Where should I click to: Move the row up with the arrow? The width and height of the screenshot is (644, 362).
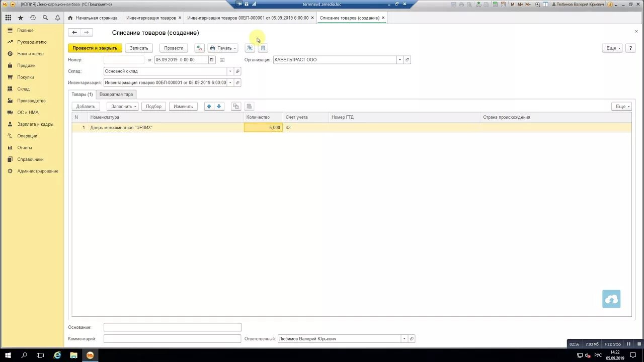tap(209, 107)
